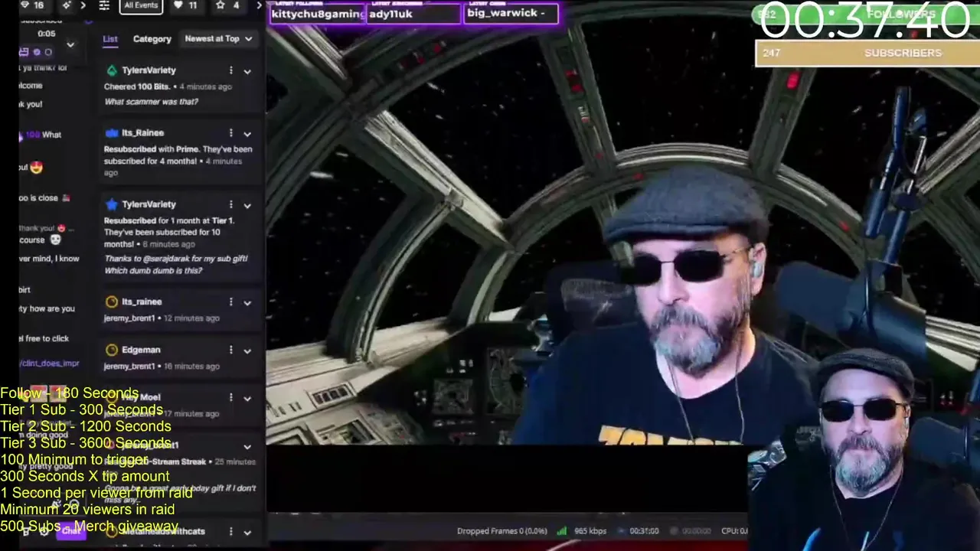Click 'jeremy_brent1 • 16 minutes ago' under Edgeman
Image resolution: width=980 pixels, height=551 pixels.
162,367
